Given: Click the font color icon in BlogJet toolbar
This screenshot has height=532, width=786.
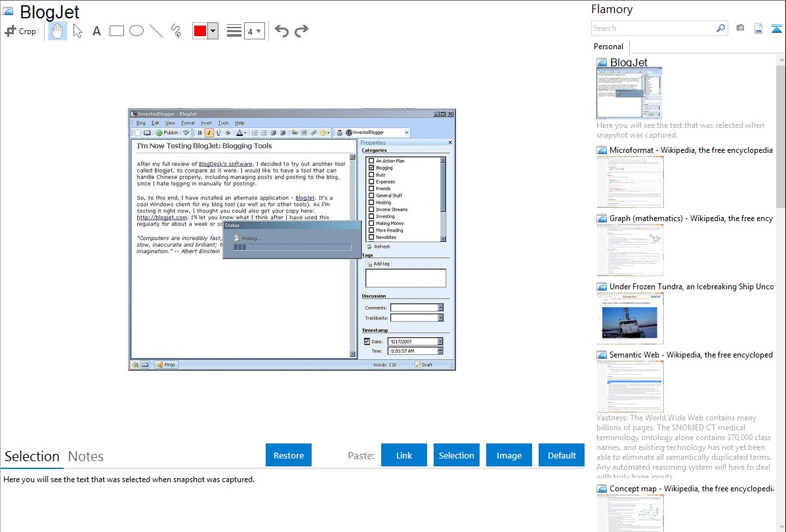Looking at the screenshot, I should (x=239, y=133).
